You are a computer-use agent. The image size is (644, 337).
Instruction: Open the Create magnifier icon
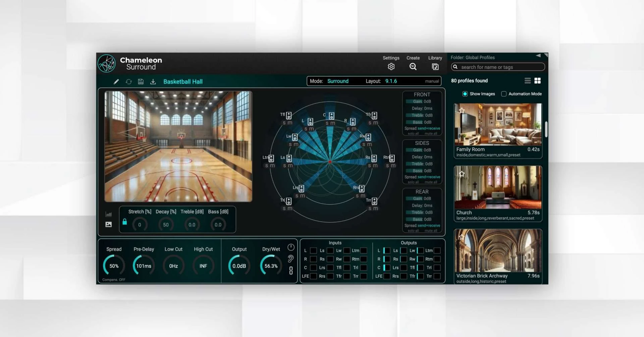413,67
